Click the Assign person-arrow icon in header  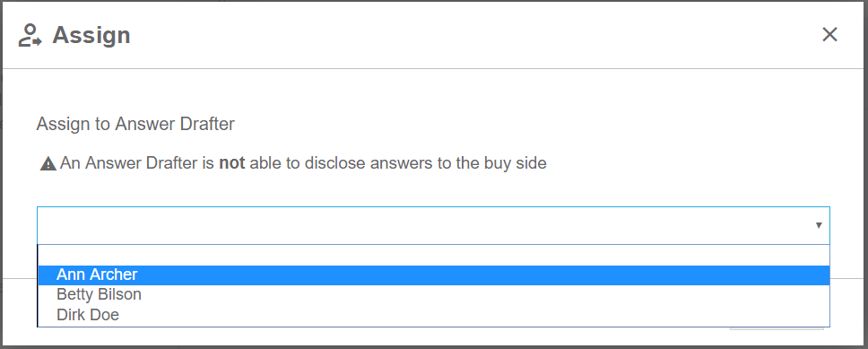coord(30,36)
